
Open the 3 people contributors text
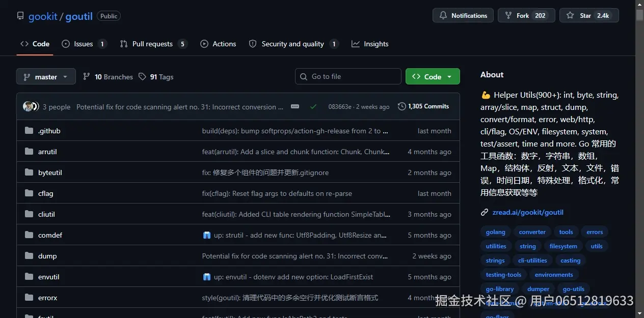pos(57,107)
